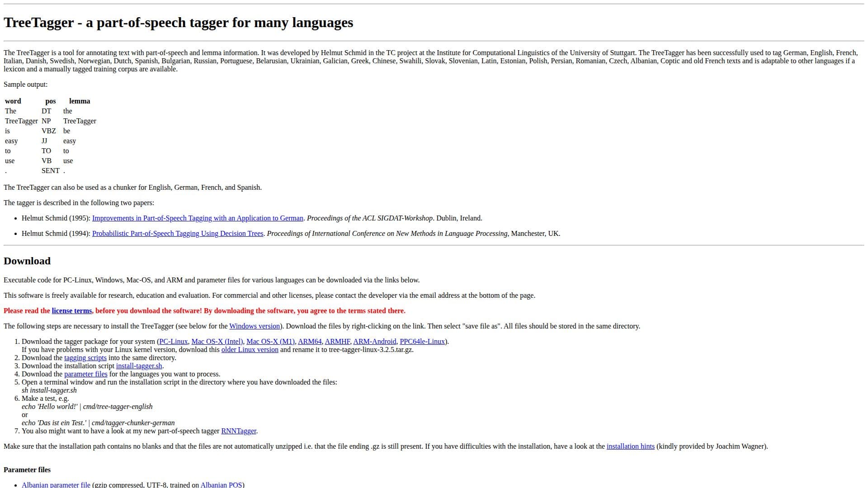This screenshot has width=868, height=488.
Task: Click the red 'Please read the' warning text
Action: (27, 311)
